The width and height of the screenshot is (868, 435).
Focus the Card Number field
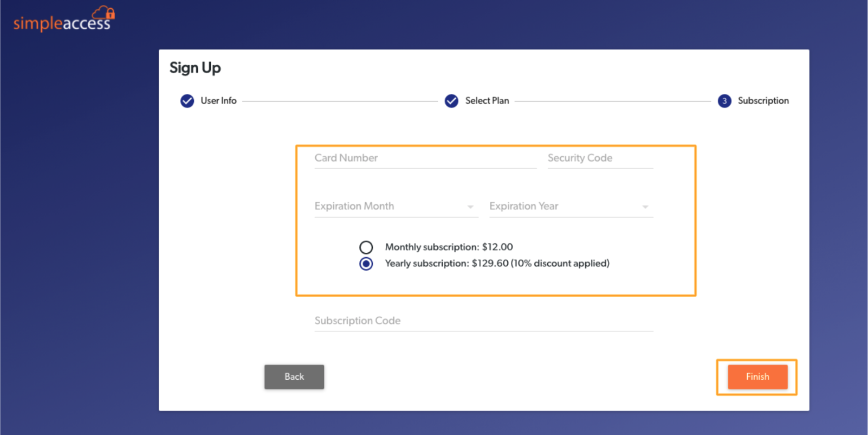tap(425, 158)
